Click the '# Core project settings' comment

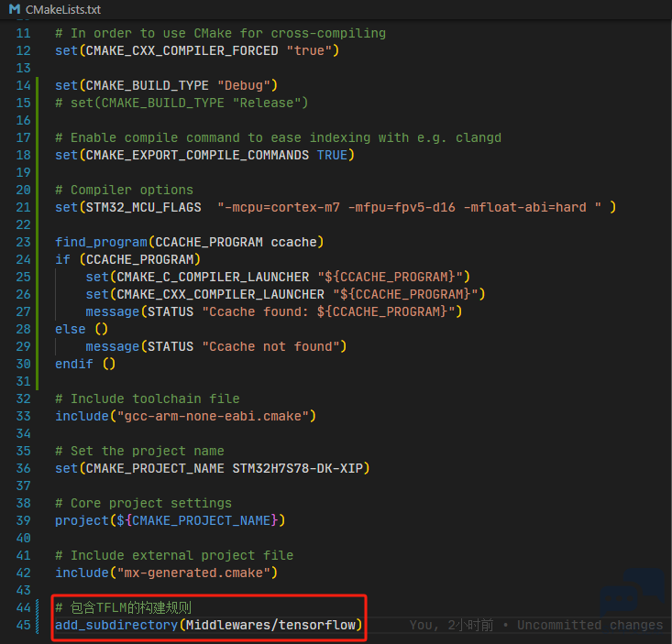point(144,504)
